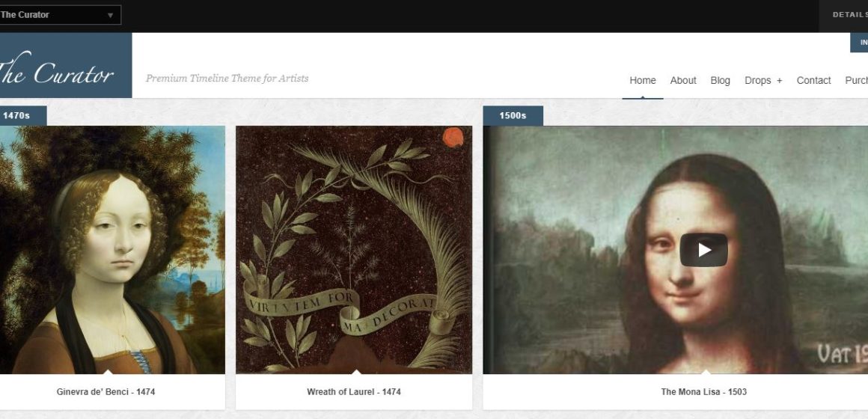Viewport: 868px width, 419px height.
Task: Click the 'Ginevra de' Benci - 1474' caption
Action: coord(106,392)
